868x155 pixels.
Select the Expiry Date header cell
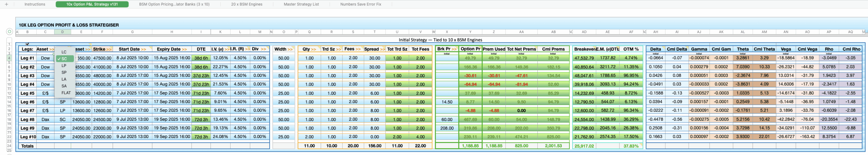172,49
